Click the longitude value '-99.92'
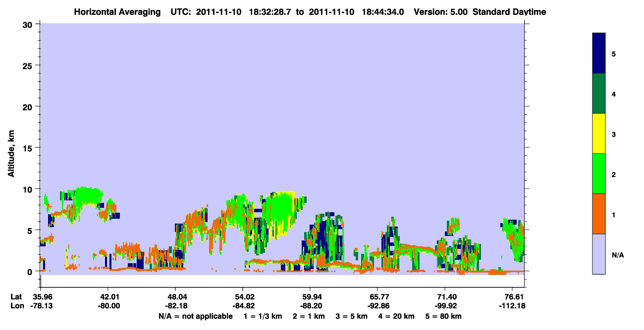The height and width of the screenshot is (330, 644). [x=445, y=306]
